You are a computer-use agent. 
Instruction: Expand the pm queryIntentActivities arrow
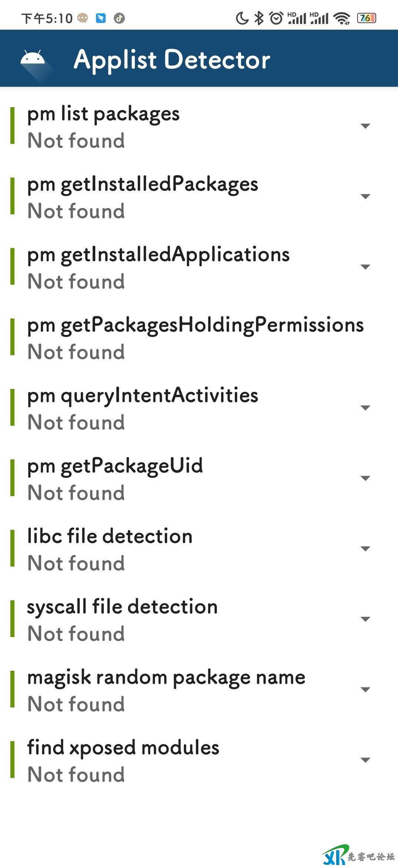point(365,408)
